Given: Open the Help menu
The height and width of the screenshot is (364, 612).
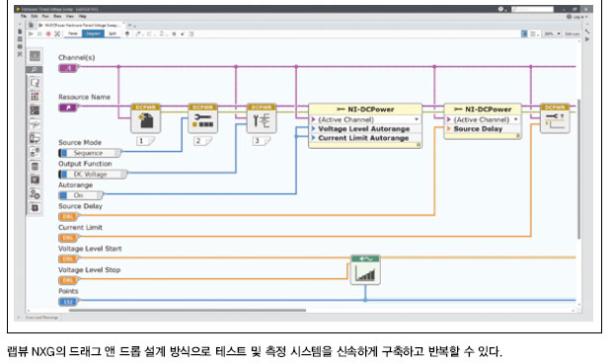Looking at the screenshot, I should [x=82, y=17].
